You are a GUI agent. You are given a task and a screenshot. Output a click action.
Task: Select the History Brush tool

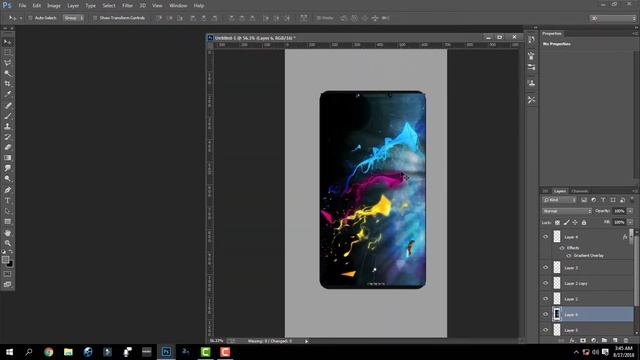(7, 137)
